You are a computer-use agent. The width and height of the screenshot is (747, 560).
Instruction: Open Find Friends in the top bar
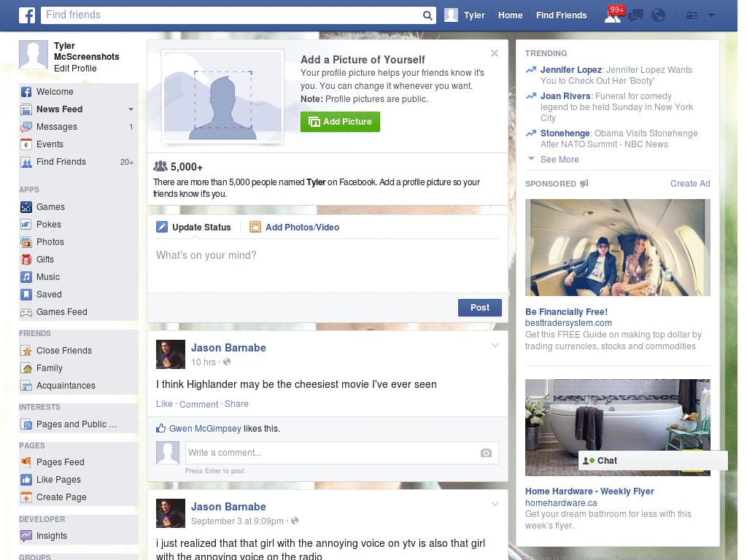tap(561, 15)
